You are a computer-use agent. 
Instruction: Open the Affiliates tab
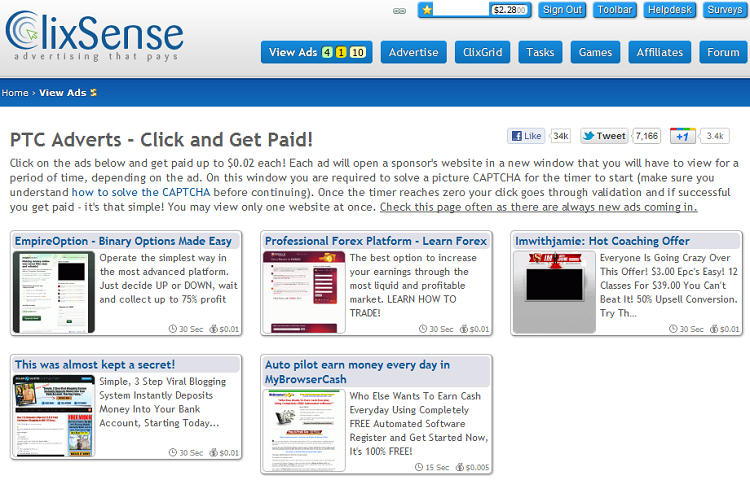pos(660,52)
